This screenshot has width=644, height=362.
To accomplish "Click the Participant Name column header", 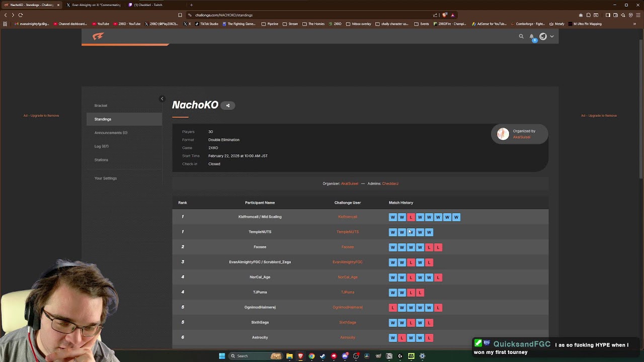I will [x=260, y=203].
